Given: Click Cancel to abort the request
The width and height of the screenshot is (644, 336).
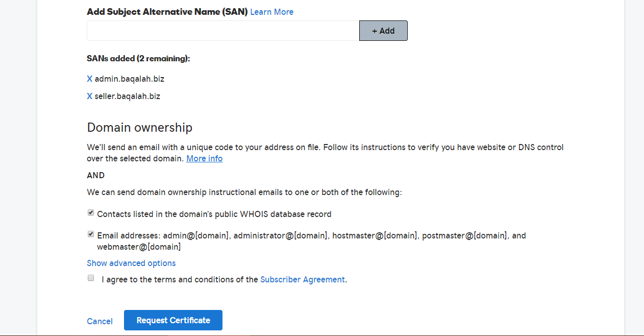Looking at the screenshot, I should click(x=100, y=321).
